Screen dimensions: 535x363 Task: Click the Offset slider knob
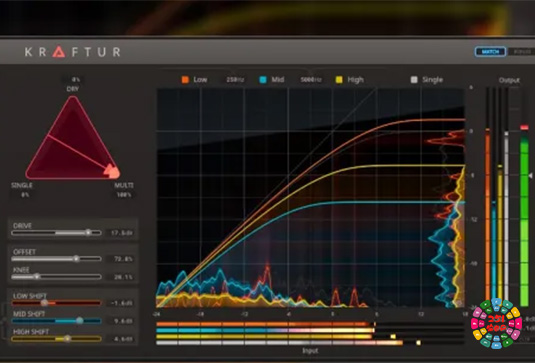click(x=76, y=259)
